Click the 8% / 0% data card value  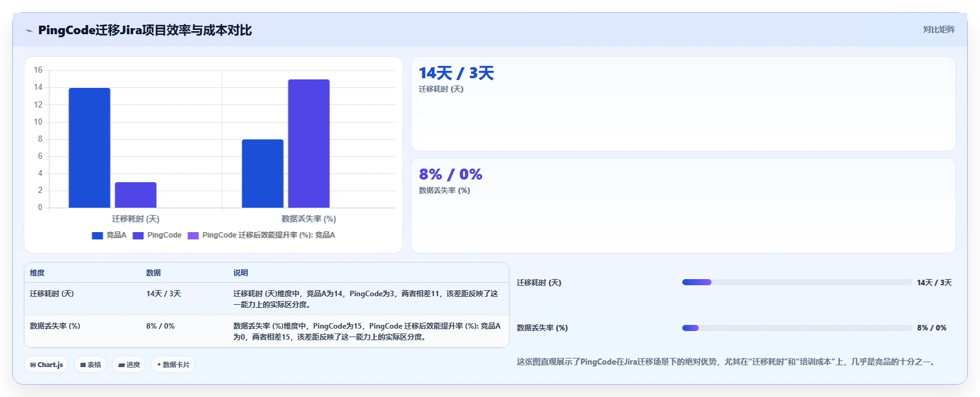[x=450, y=175]
